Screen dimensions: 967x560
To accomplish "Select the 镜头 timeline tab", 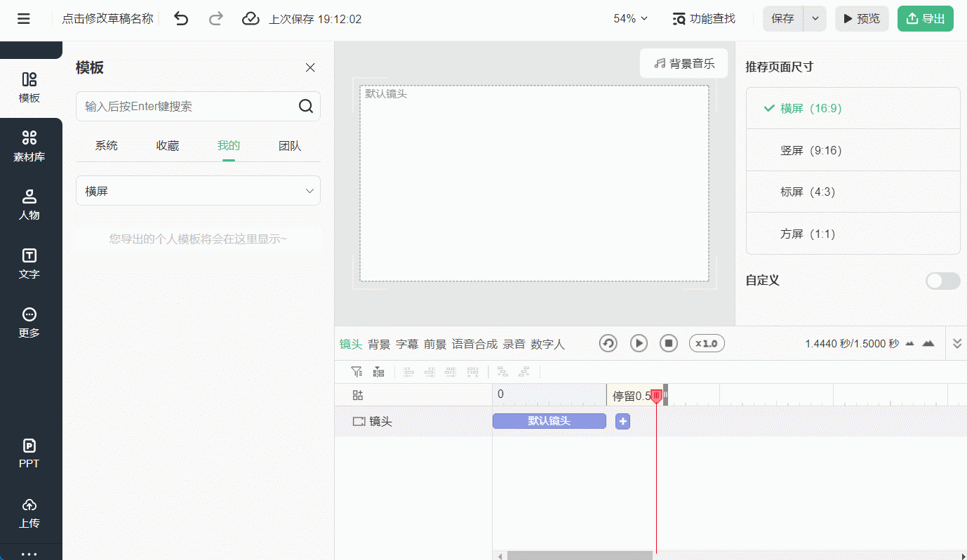I will pyautogui.click(x=351, y=344).
